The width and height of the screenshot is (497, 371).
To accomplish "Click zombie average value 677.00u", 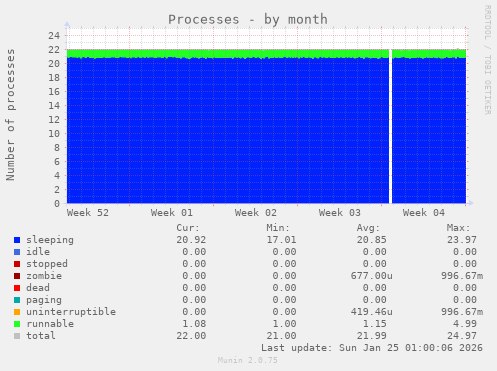I will point(371,276).
